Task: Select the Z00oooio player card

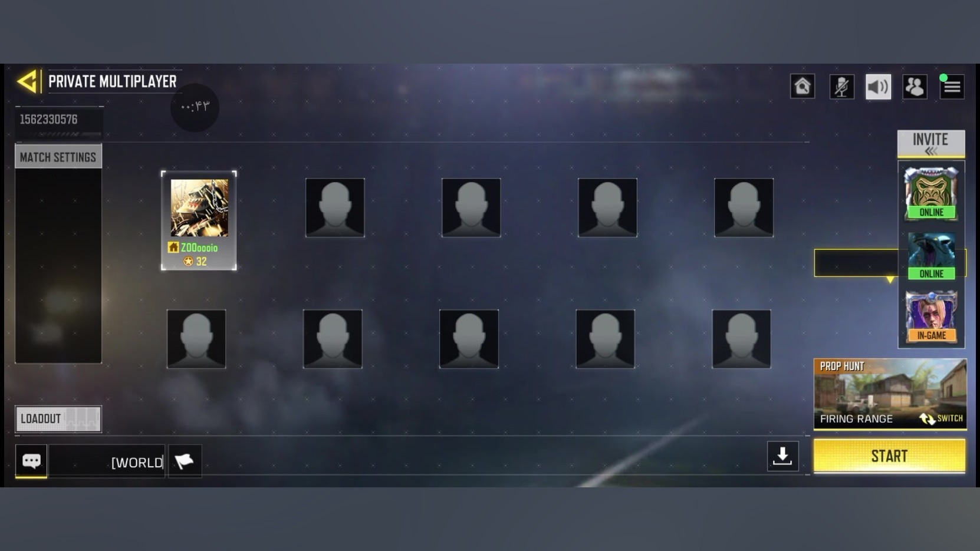Action: click(x=199, y=221)
